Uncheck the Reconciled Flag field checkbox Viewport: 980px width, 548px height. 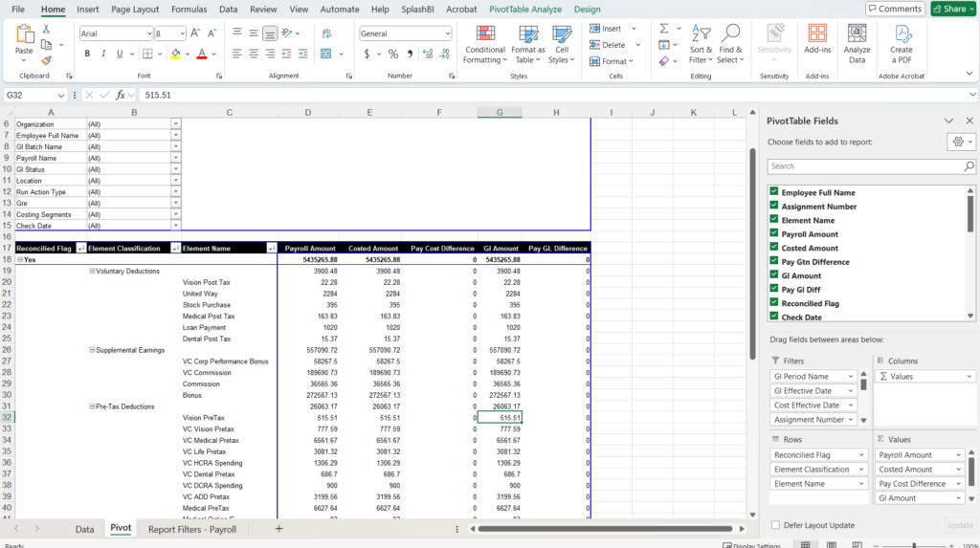click(x=773, y=303)
